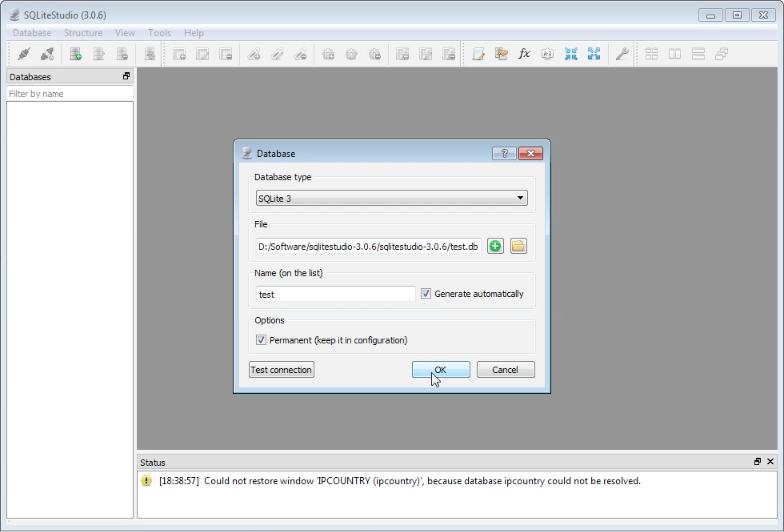Click the Connect to database toolbar icon
Viewport: 784px width, 532px height.
point(24,54)
